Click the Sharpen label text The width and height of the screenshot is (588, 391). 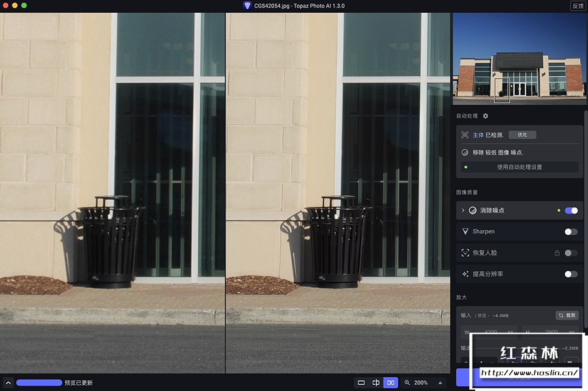tap(483, 232)
